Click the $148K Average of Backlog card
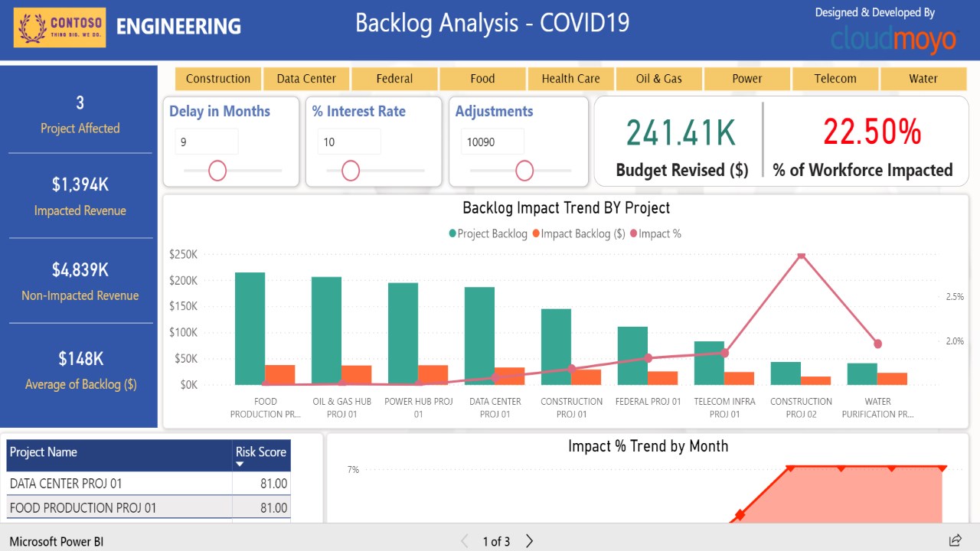Viewport: 980px width, 551px height. click(80, 370)
